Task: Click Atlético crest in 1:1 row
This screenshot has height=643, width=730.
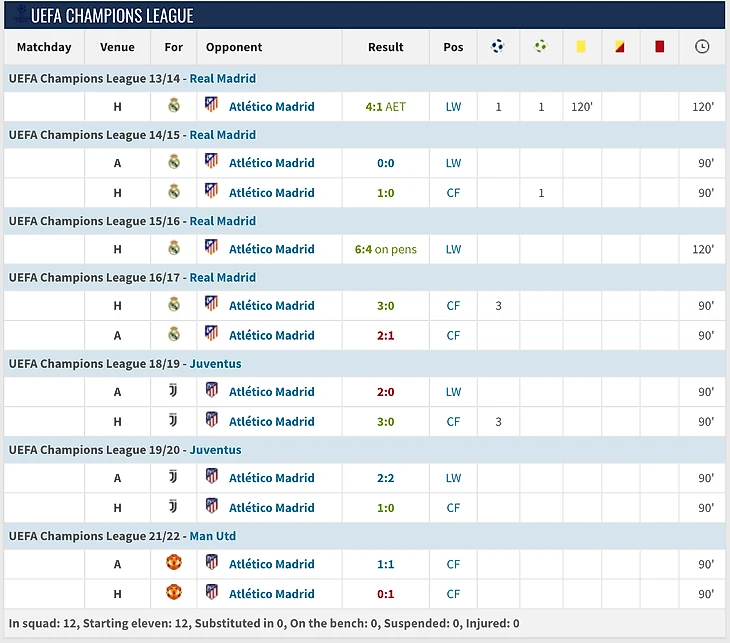Action: coord(211,562)
